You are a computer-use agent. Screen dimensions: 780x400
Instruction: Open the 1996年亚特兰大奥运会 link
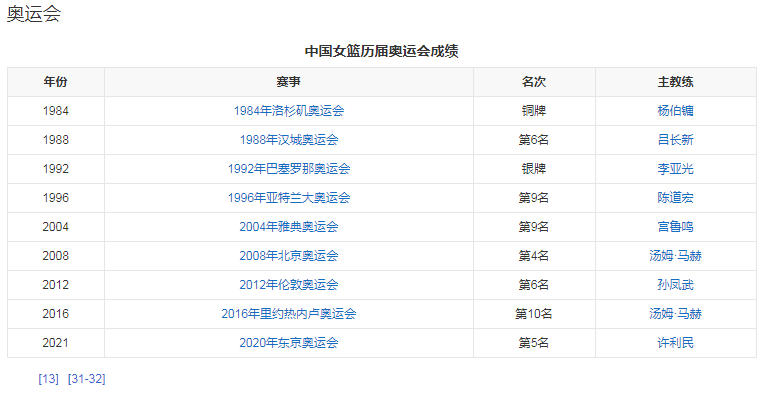289,198
